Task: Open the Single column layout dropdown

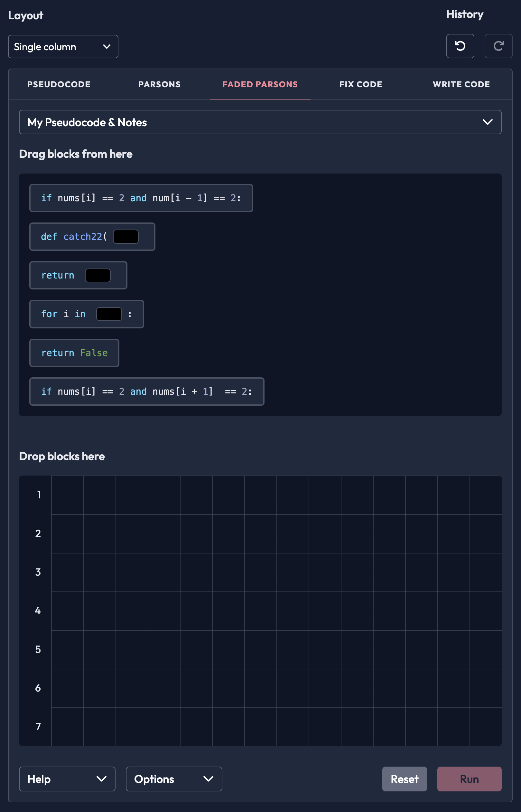Action: click(63, 47)
